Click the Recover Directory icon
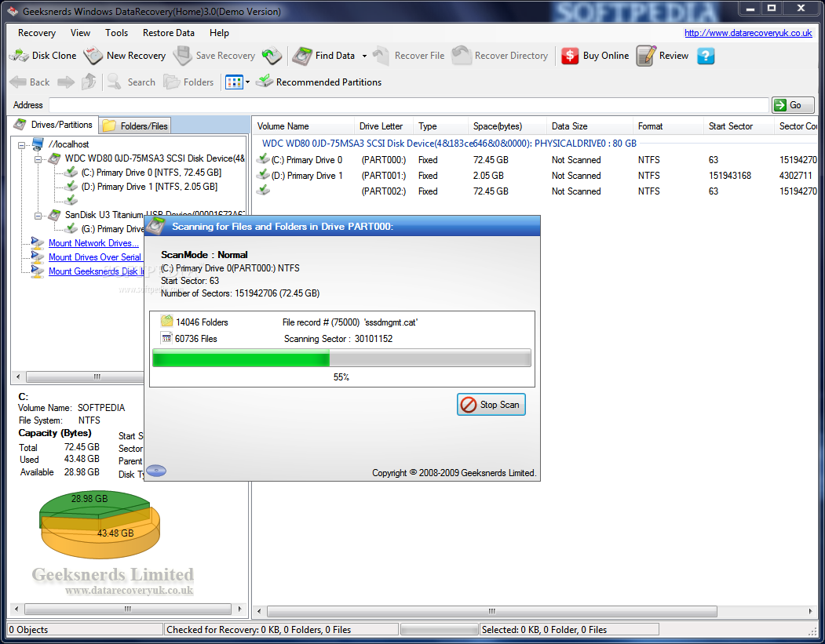Screen dimensions: 825x644 (462, 55)
